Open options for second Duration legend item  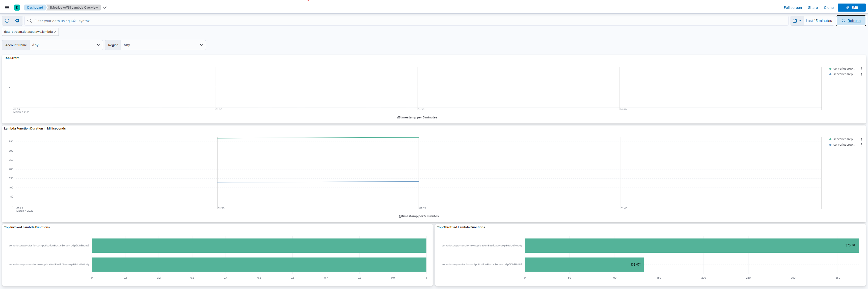(x=861, y=145)
